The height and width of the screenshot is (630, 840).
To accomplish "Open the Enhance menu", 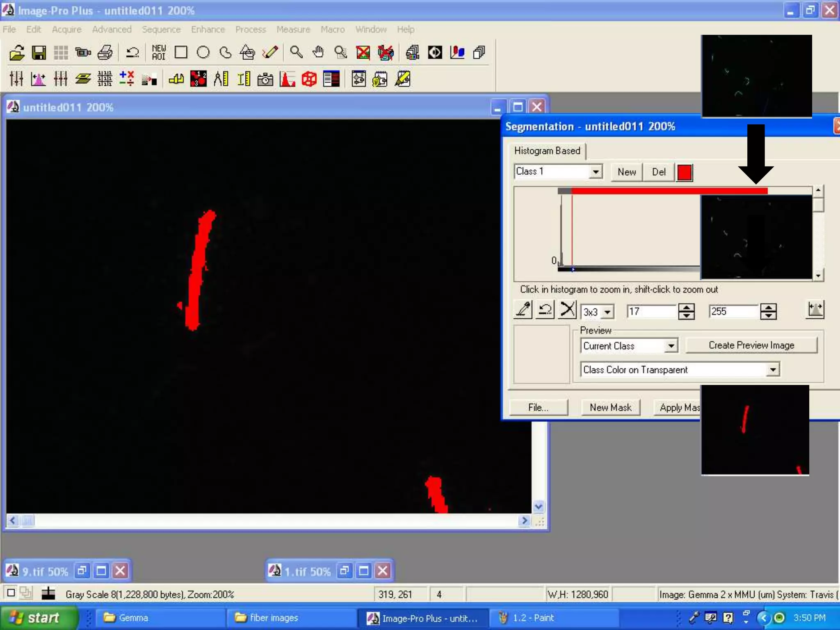I will (208, 30).
